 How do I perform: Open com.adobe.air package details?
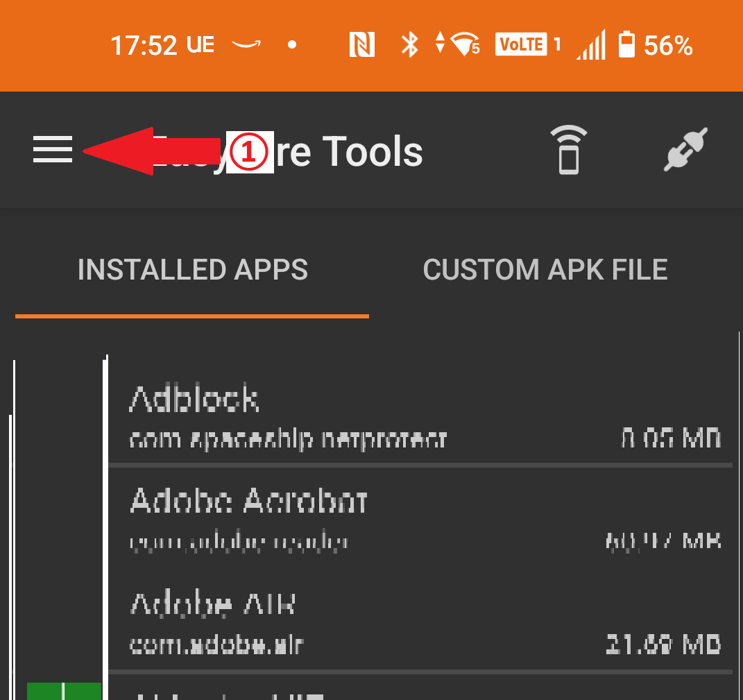(x=215, y=644)
